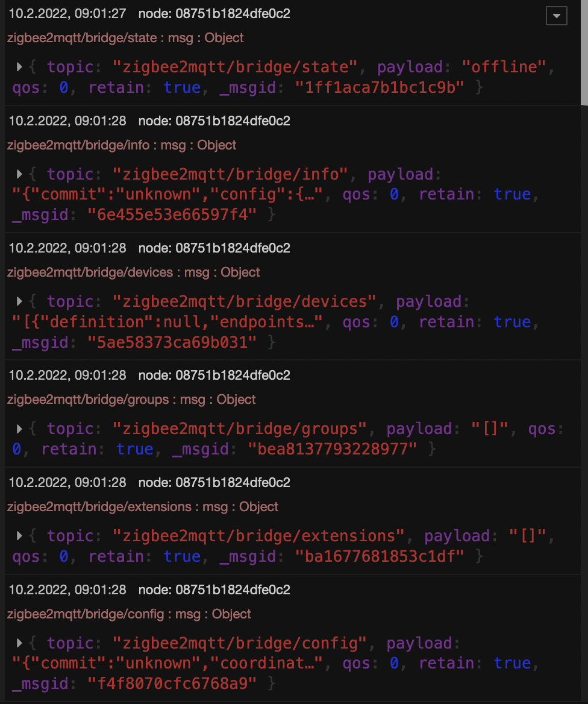Expand the zigbee2mqtt/bridge/devices message object

coord(19,301)
